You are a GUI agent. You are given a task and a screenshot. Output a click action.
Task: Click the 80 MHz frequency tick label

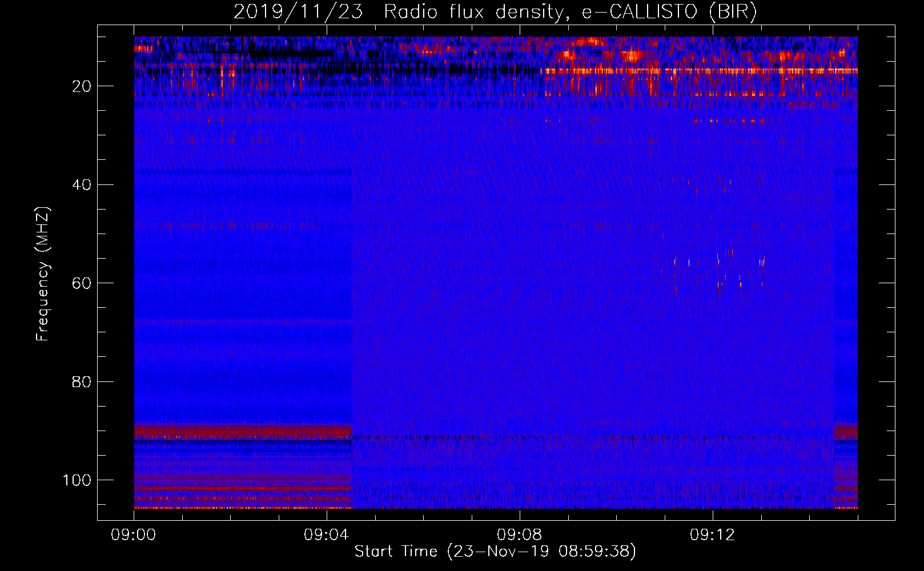82,381
